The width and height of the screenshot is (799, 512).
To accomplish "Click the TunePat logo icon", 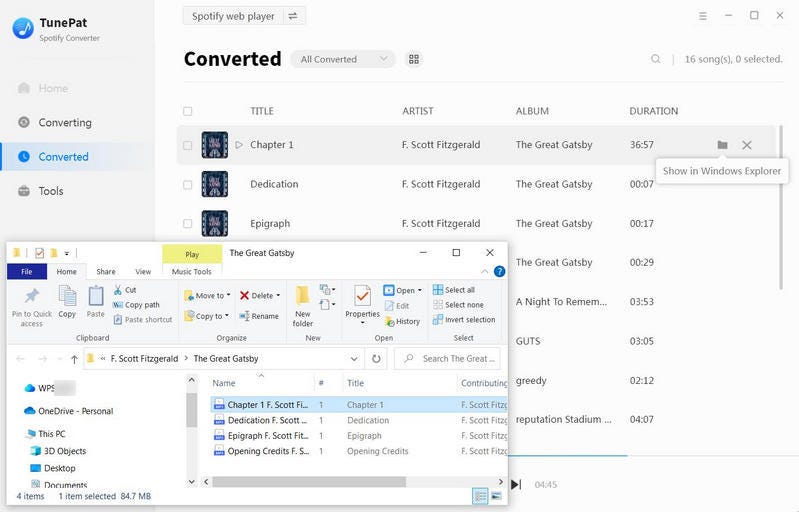I will [23, 28].
